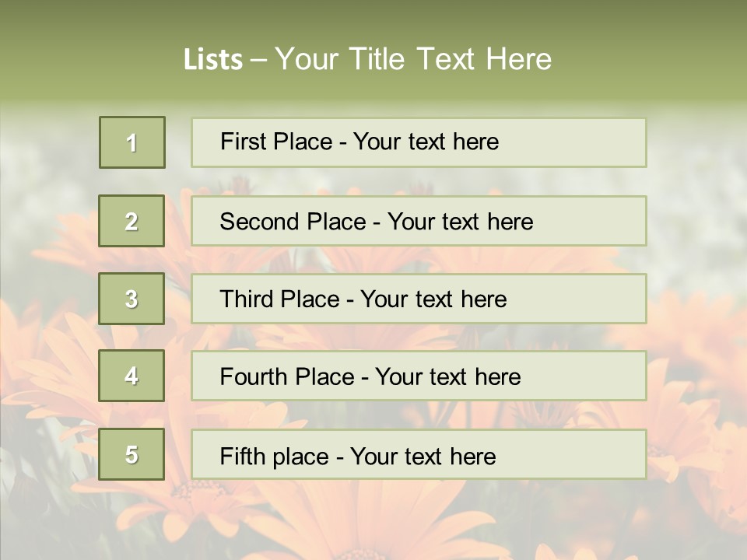
Task: Click the dash in the slide title
Action: (258, 60)
